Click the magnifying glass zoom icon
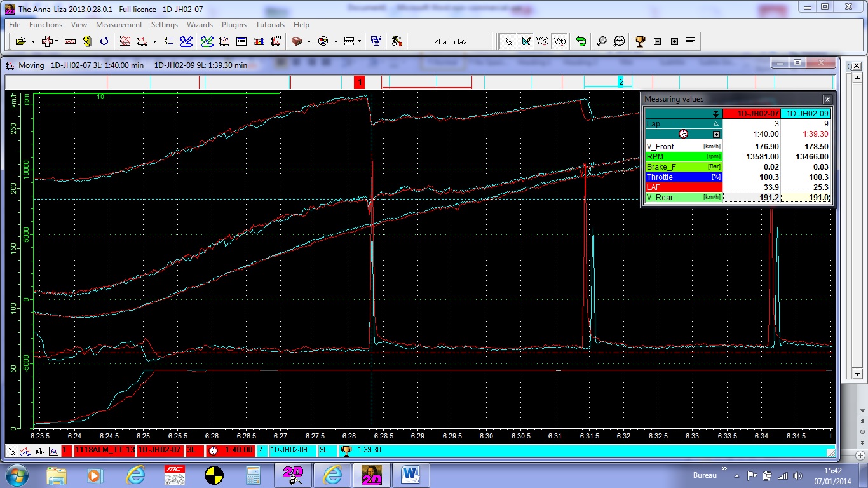 (x=601, y=41)
